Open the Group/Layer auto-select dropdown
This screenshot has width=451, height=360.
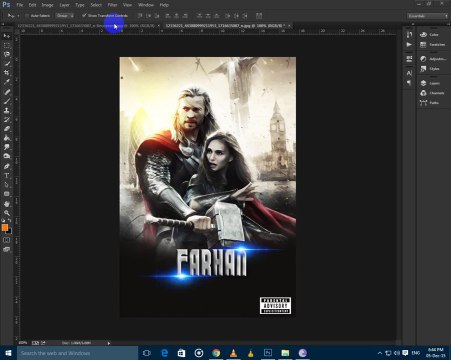[65, 16]
